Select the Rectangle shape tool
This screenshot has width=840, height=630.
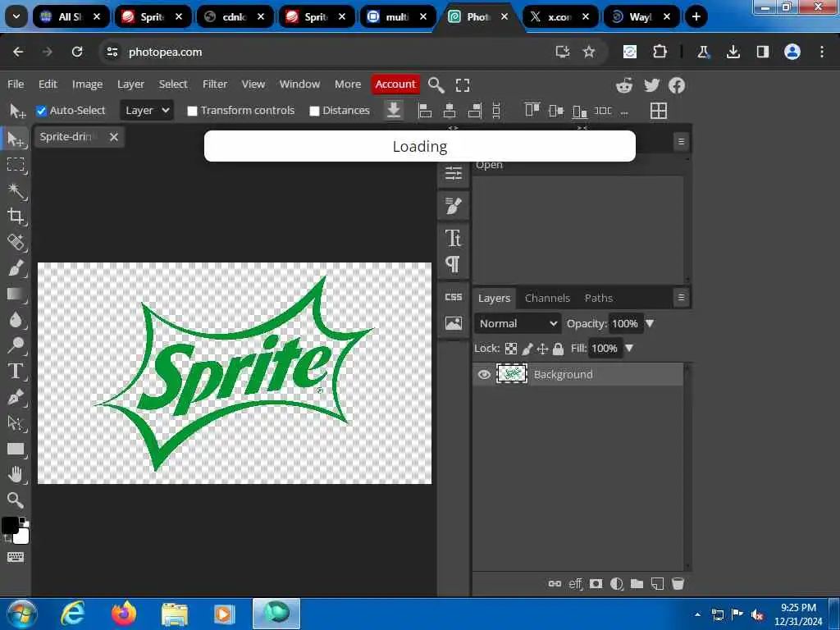click(16, 449)
